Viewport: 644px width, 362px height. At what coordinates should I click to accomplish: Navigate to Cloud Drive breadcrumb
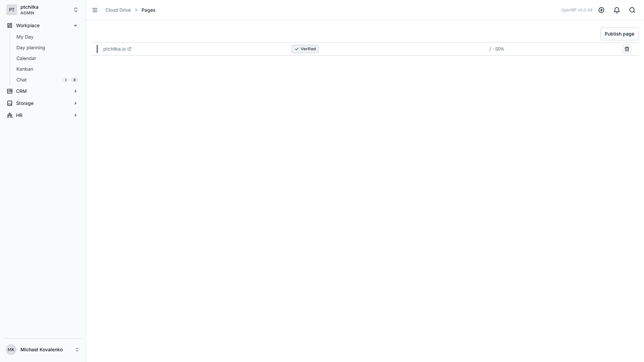118,10
